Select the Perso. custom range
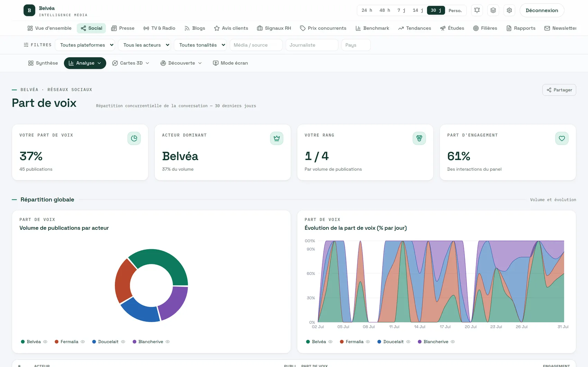Image resolution: width=588 pixels, height=367 pixels. click(455, 10)
